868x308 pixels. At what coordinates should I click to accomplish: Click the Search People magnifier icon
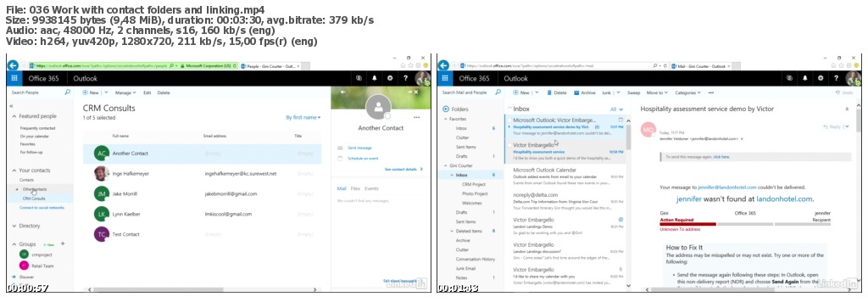click(x=68, y=92)
